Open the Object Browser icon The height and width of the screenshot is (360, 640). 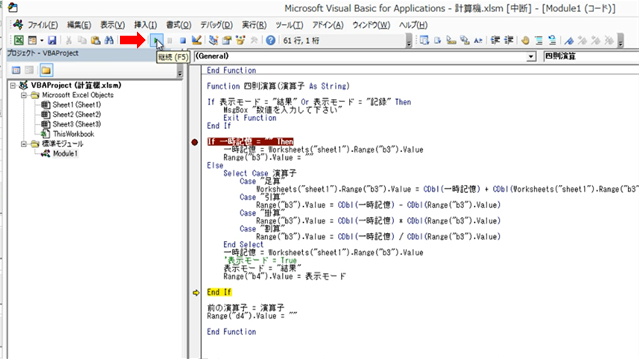pyautogui.click(x=240, y=40)
